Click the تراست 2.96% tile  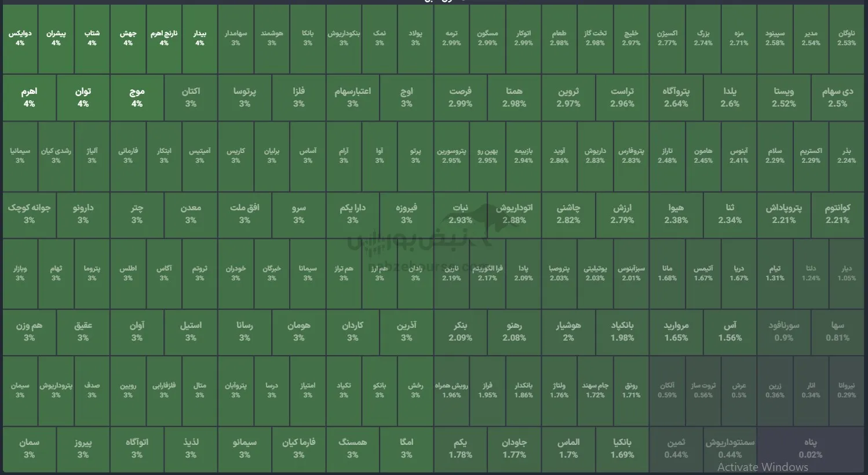click(622, 97)
